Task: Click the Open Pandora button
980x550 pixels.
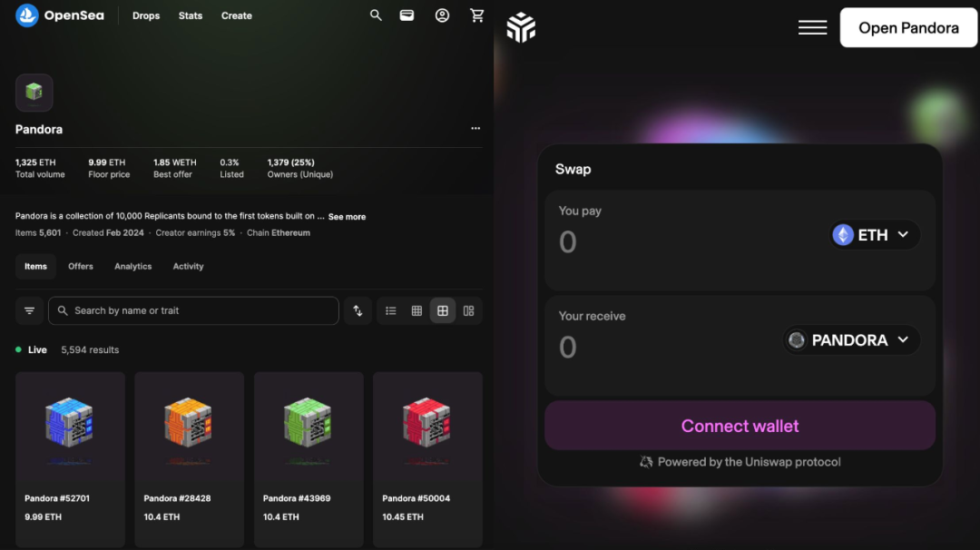Action: click(x=908, y=27)
